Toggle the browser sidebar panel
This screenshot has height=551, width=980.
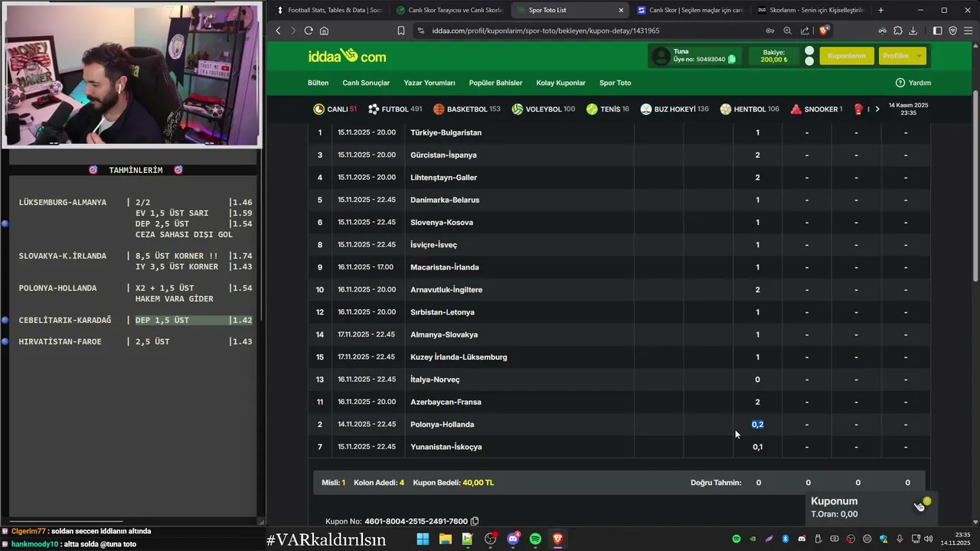[x=938, y=31]
